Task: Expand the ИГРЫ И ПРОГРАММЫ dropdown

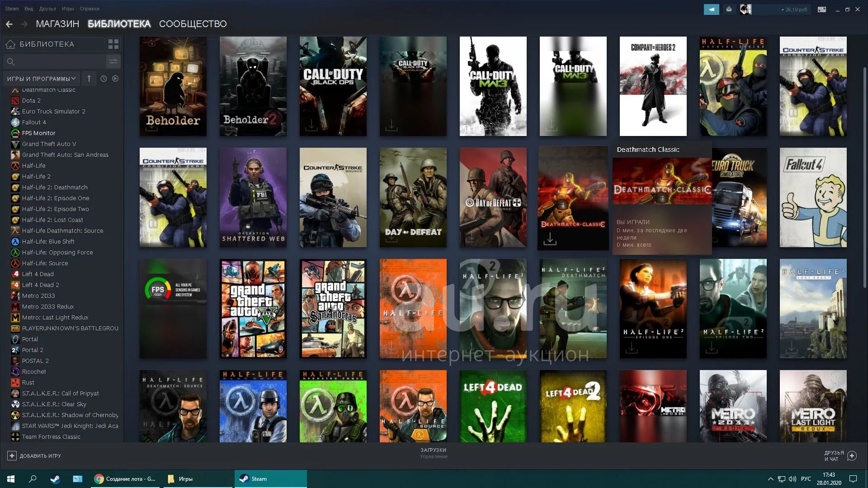Action: tap(42, 79)
